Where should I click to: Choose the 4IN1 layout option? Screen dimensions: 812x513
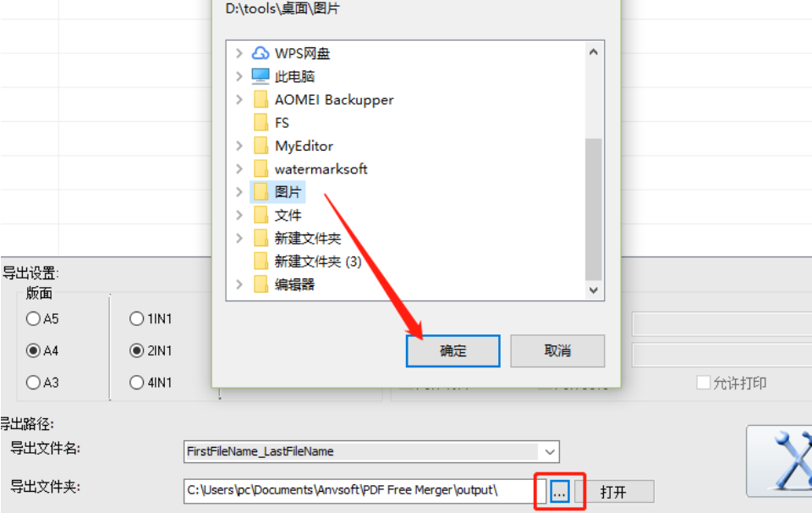(x=137, y=383)
